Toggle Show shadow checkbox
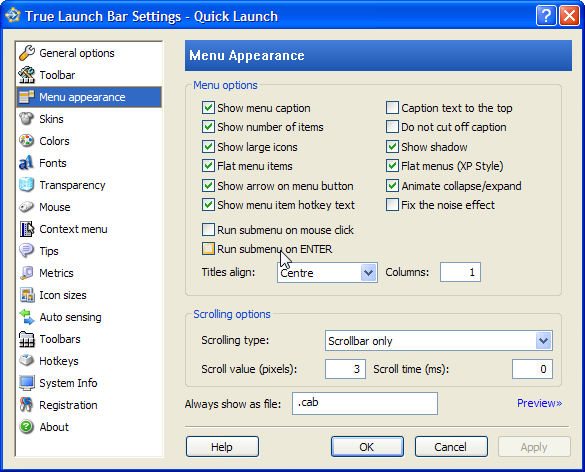This screenshot has width=585, height=472. pos(392,147)
